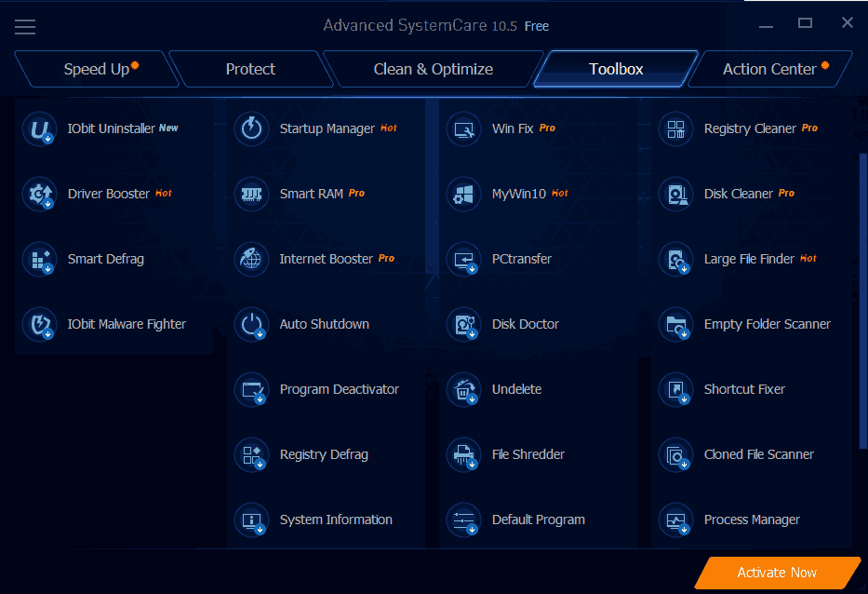The height and width of the screenshot is (594, 868).
Task: Click the File Shredder icon
Action: point(464,455)
